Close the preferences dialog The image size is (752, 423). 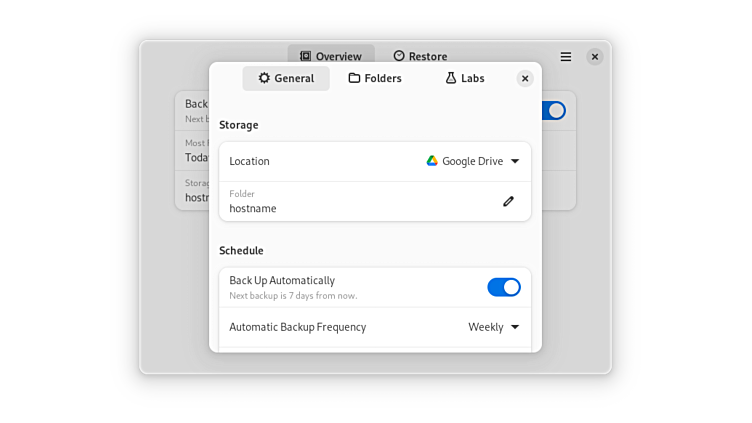[525, 78]
